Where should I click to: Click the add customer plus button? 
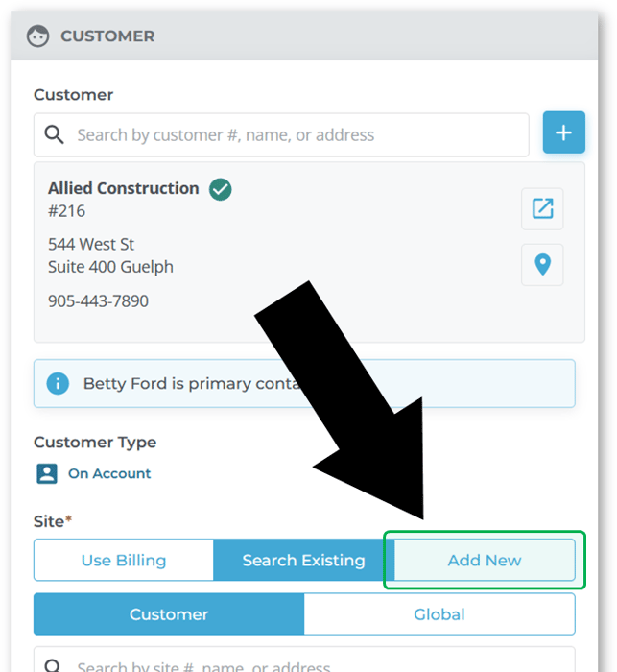click(563, 134)
